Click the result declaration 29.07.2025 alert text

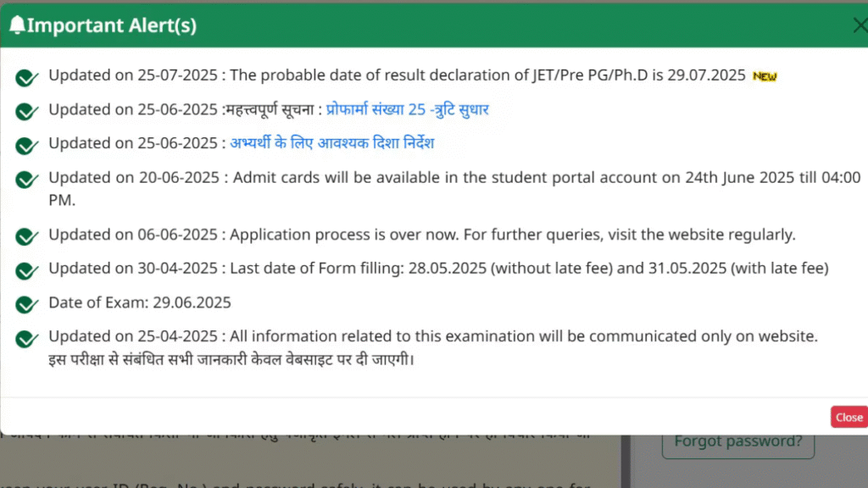point(397,75)
